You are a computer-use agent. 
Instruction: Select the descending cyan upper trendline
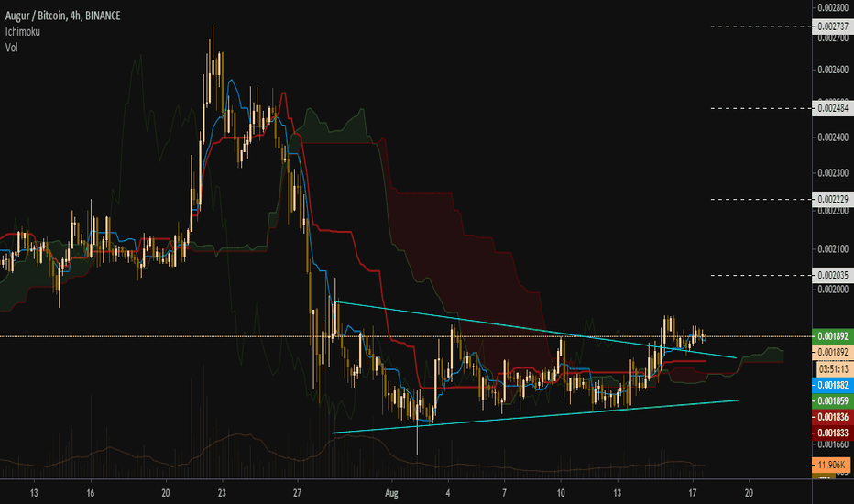point(535,330)
